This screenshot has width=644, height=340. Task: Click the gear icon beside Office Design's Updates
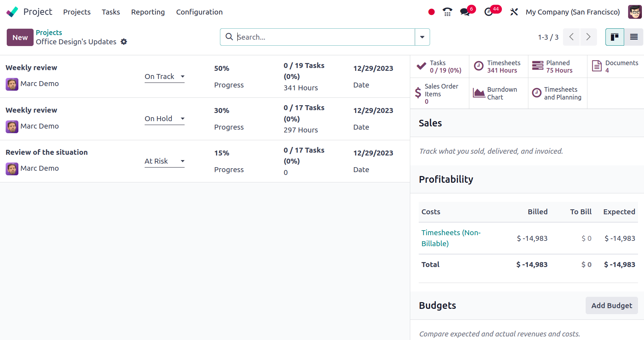tap(124, 42)
